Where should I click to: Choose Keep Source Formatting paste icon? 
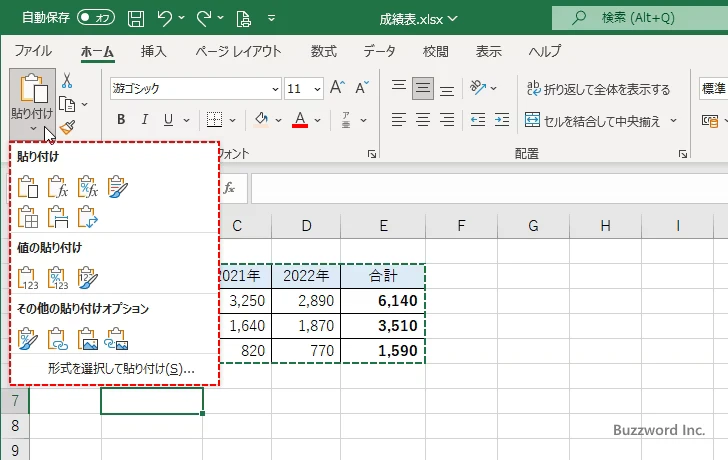(x=117, y=187)
